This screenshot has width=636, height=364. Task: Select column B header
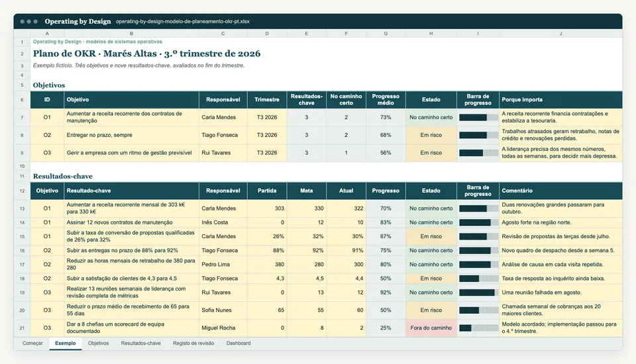pos(131,34)
